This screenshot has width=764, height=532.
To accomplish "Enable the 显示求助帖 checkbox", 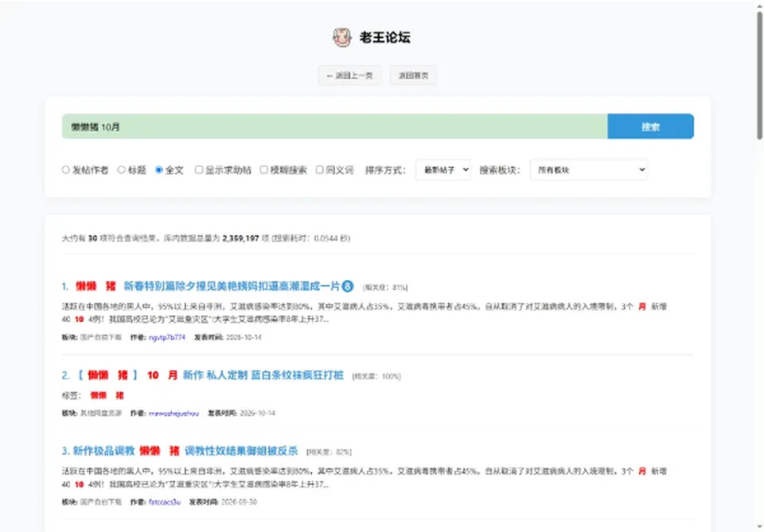I will [x=199, y=170].
